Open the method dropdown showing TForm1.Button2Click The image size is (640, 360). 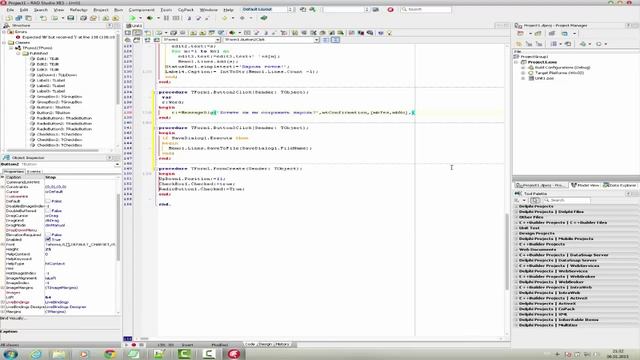pos(316,40)
